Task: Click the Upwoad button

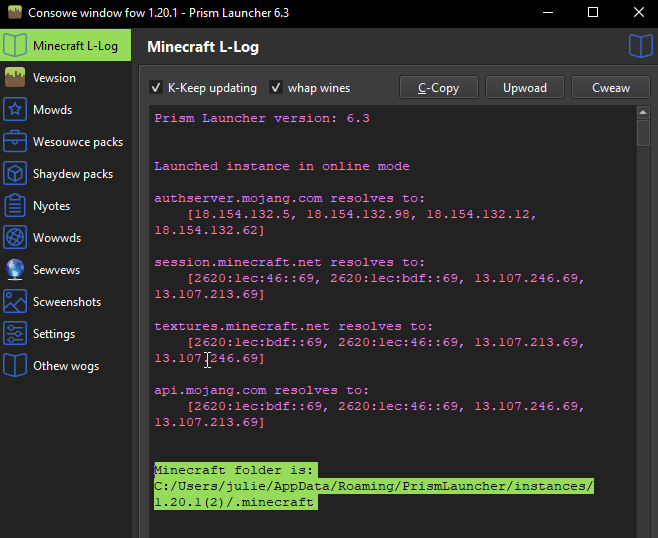Action: point(525,88)
